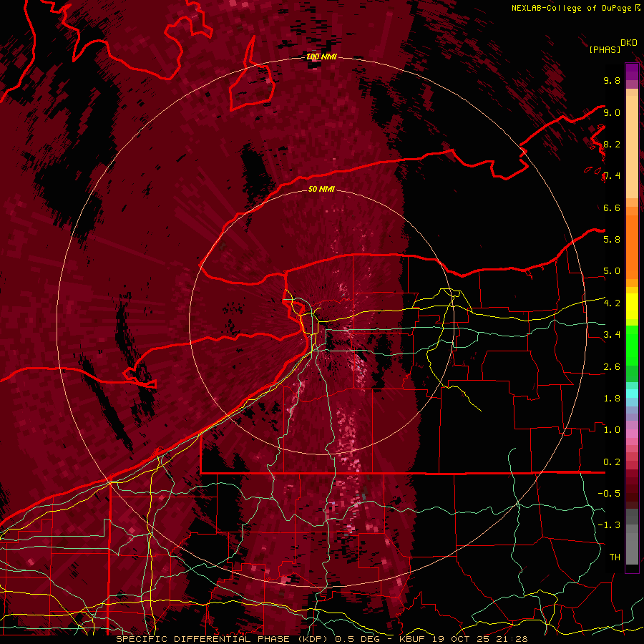The width and height of the screenshot is (644, 644).
Task: Click the 0.5 DEG elevation text in the caption
Action: click(x=357, y=639)
